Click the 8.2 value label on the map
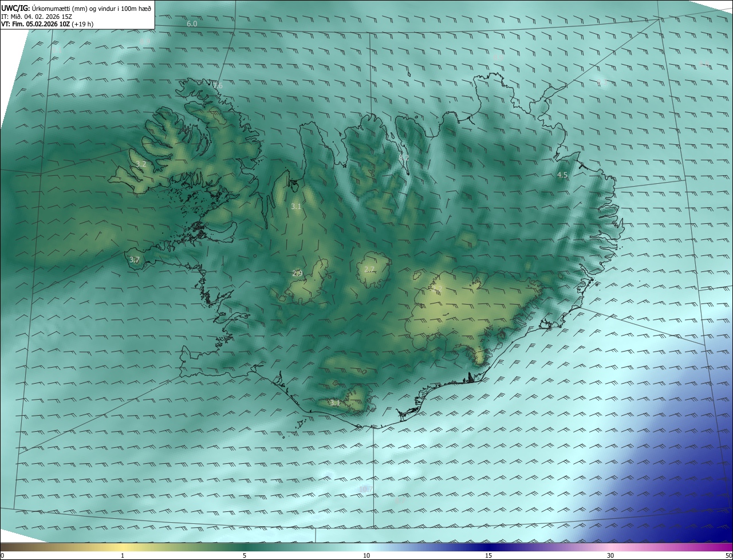The width and height of the screenshot is (733, 560). click(404, 157)
